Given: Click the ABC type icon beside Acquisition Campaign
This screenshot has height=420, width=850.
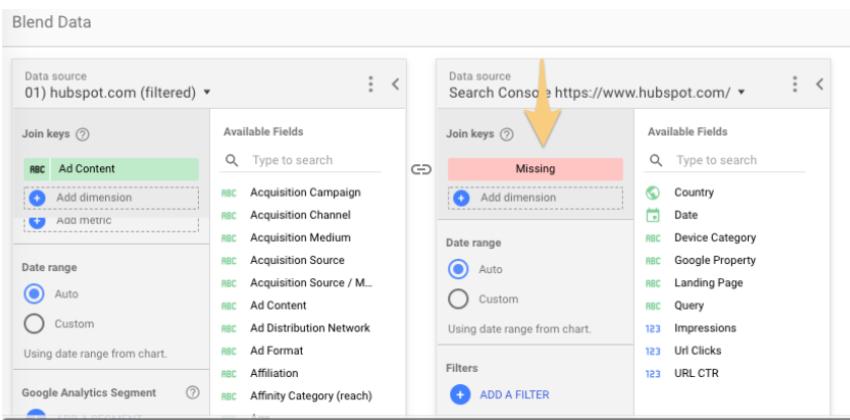Looking at the screenshot, I should coord(229,193).
